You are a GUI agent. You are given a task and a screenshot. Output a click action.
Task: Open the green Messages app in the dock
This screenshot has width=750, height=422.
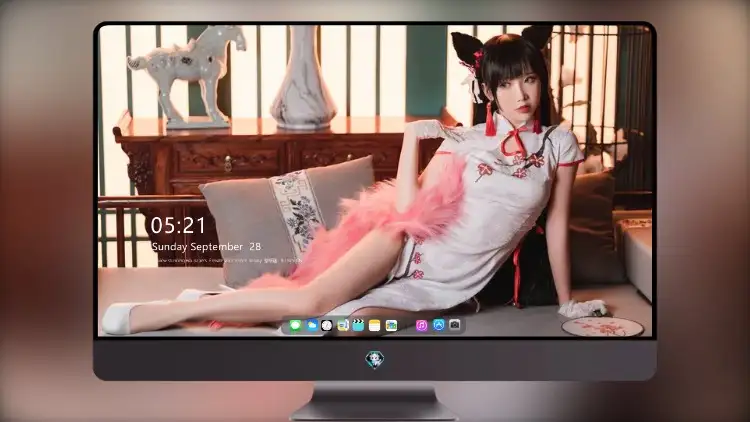pos(295,325)
